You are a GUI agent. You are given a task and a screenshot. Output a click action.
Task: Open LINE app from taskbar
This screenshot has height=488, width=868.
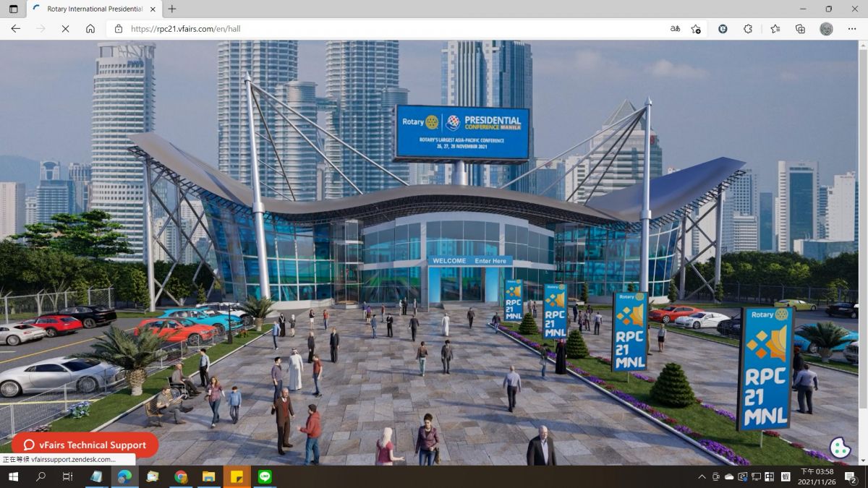click(265, 476)
